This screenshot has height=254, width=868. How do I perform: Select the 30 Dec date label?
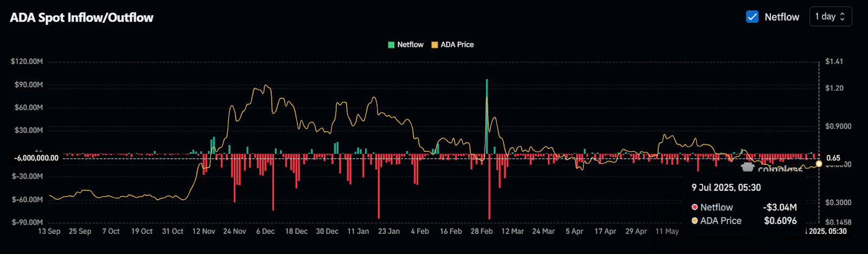(328, 231)
